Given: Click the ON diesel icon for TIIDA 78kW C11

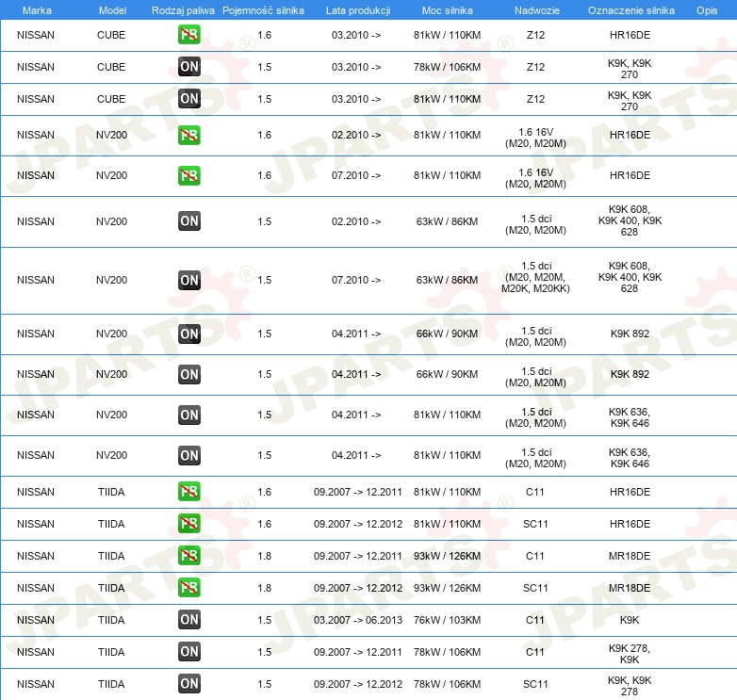Looking at the screenshot, I should pos(188,652).
